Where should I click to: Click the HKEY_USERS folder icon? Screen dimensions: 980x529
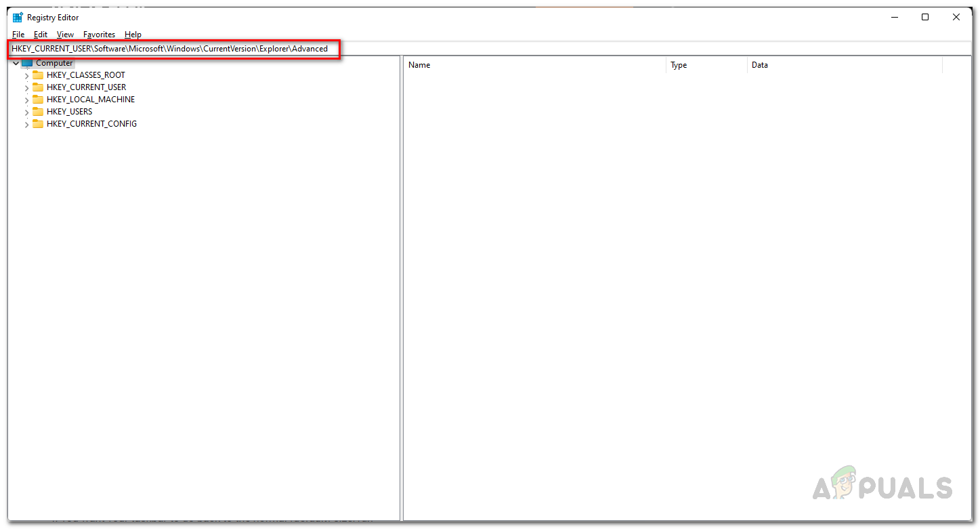pos(38,112)
